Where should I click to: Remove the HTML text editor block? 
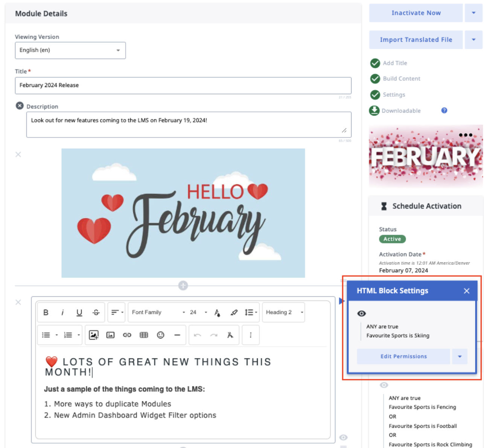[18, 302]
